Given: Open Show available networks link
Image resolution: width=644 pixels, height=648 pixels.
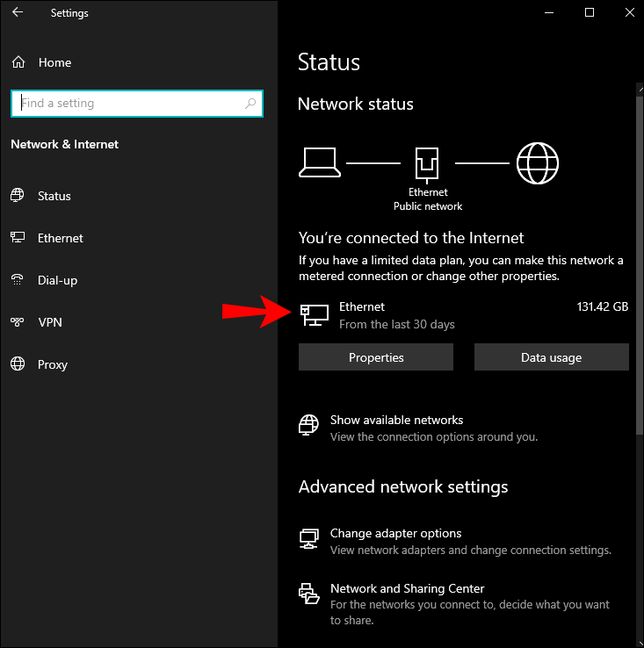Looking at the screenshot, I should point(396,420).
